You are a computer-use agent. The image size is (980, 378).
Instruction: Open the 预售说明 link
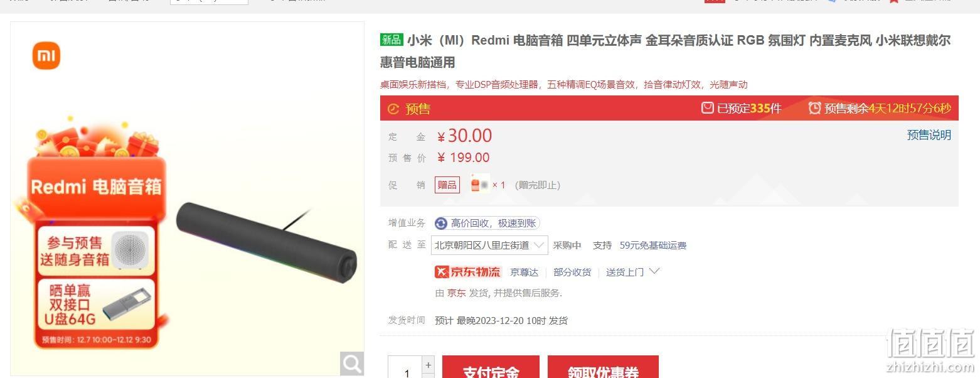click(929, 135)
